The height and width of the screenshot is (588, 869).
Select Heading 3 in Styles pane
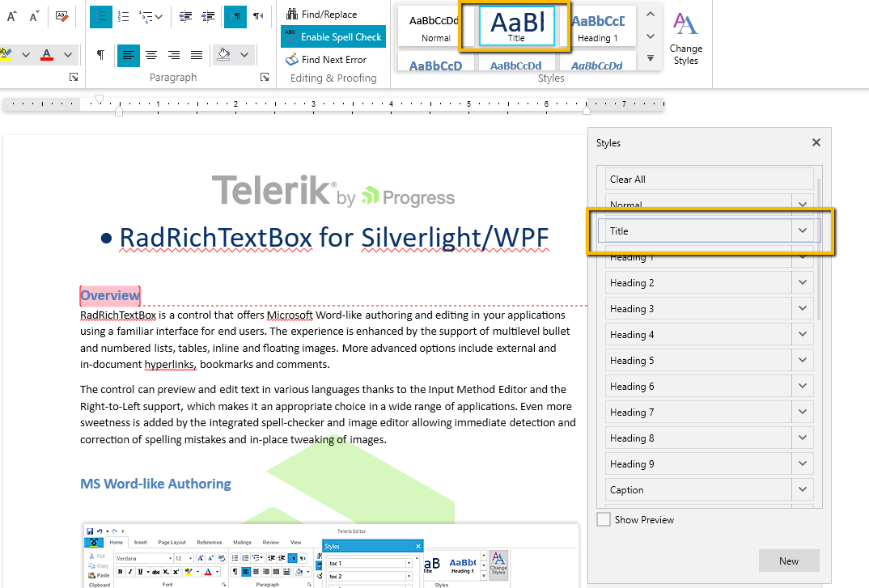coord(698,309)
